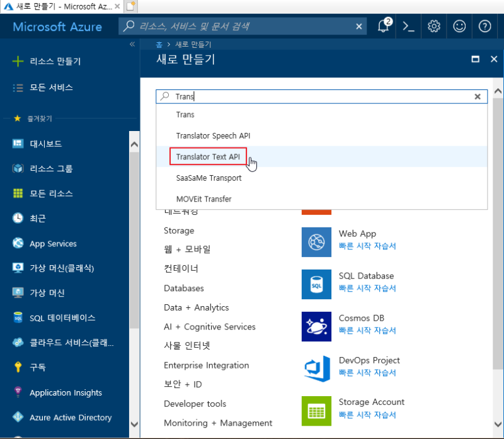
Task: Click the Application Insights bulb icon
Action: point(18,392)
